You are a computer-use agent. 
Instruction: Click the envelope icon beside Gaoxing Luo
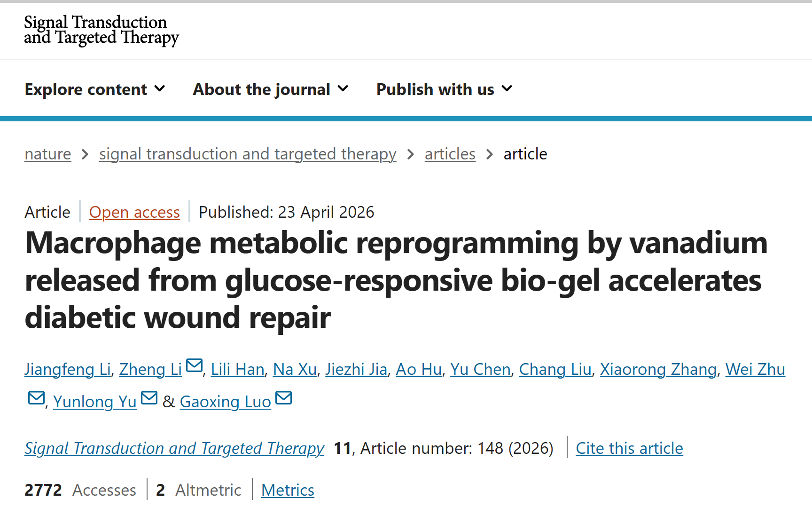[x=284, y=398]
